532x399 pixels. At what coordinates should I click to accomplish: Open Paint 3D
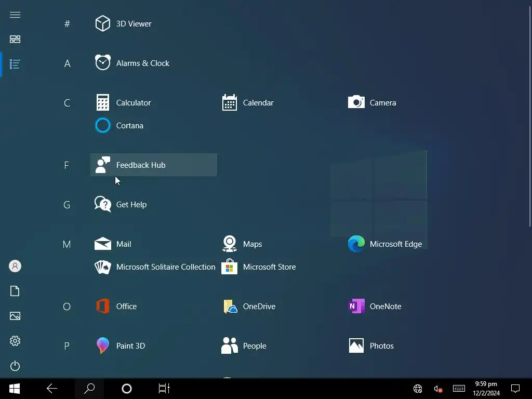(154, 345)
